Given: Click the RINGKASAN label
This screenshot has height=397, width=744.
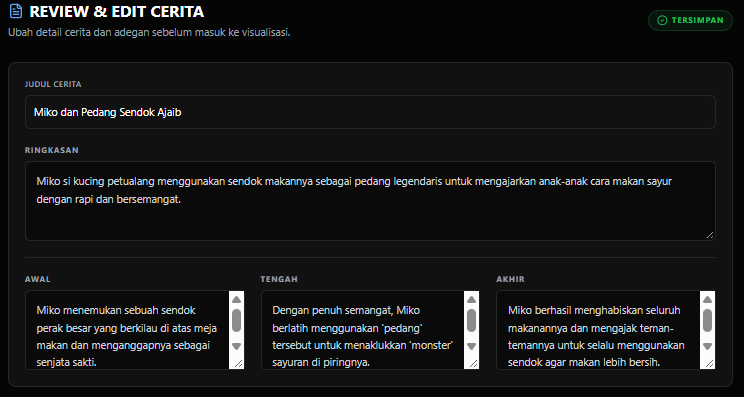Looking at the screenshot, I should [52, 150].
